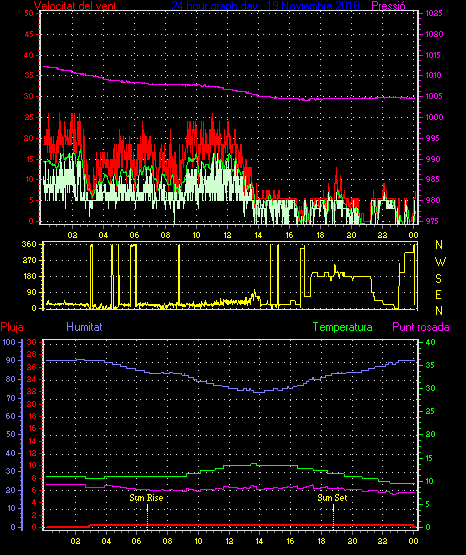Click the compass letter W

(440, 262)
